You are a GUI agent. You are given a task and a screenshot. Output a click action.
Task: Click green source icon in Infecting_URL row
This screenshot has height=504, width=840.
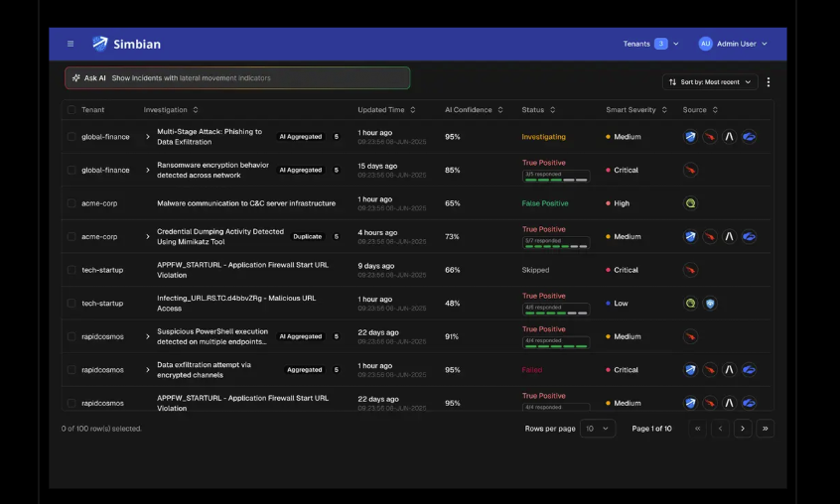tap(690, 304)
